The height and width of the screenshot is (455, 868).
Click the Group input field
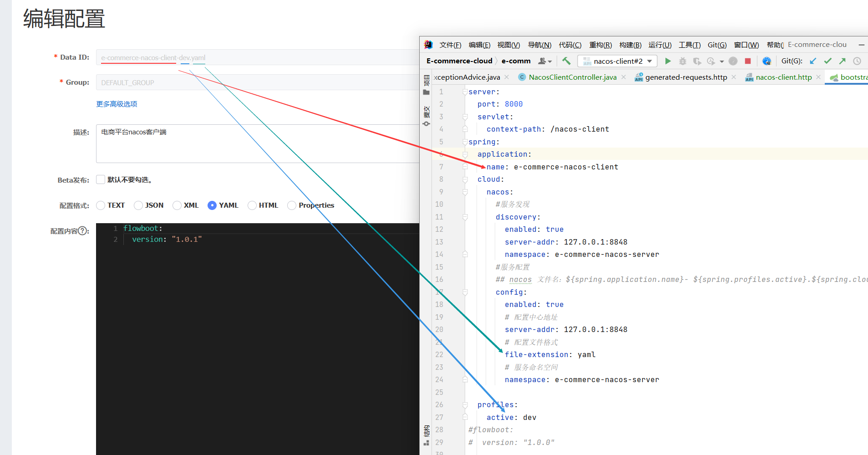pos(258,82)
